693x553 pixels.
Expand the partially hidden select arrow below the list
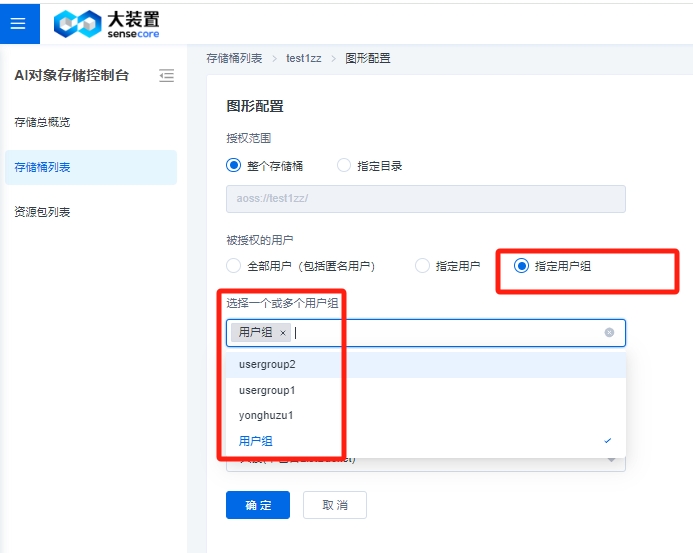click(610, 461)
